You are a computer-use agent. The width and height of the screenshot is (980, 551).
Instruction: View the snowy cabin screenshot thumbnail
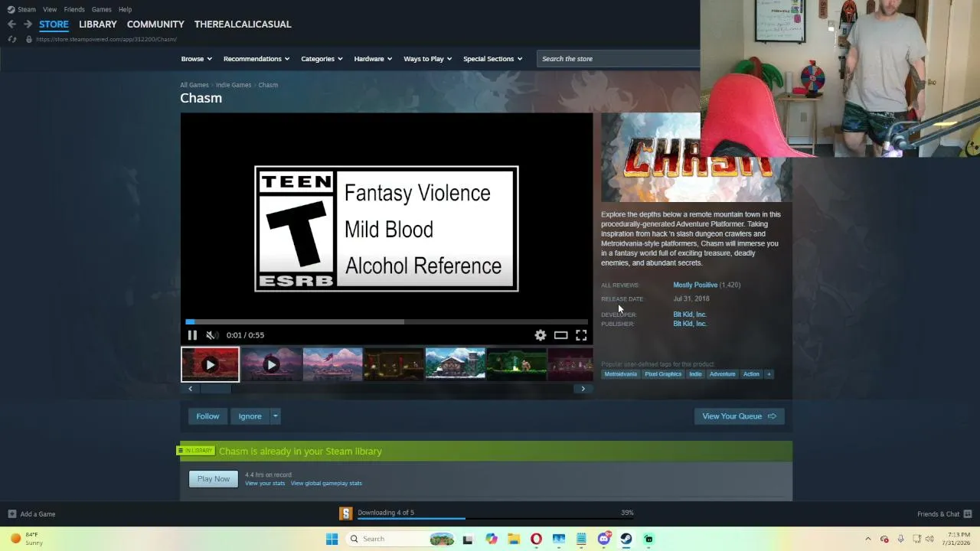pos(455,364)
